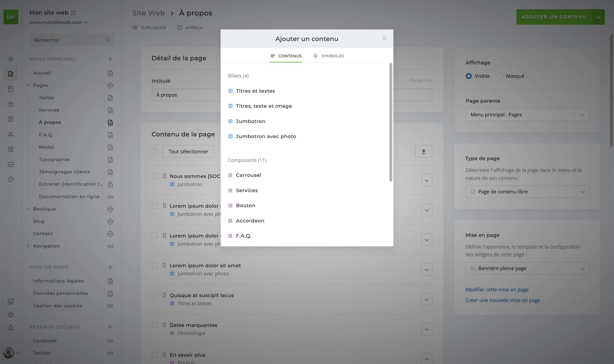The width and height of the screenshot is (614, 364).
Task: Open the Mise en page dropdown
Action: coord(527,268)
